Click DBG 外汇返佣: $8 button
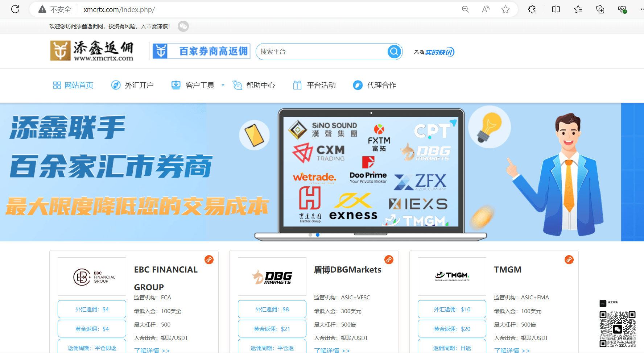Screen dimensions: 644x353 [272, 309]
